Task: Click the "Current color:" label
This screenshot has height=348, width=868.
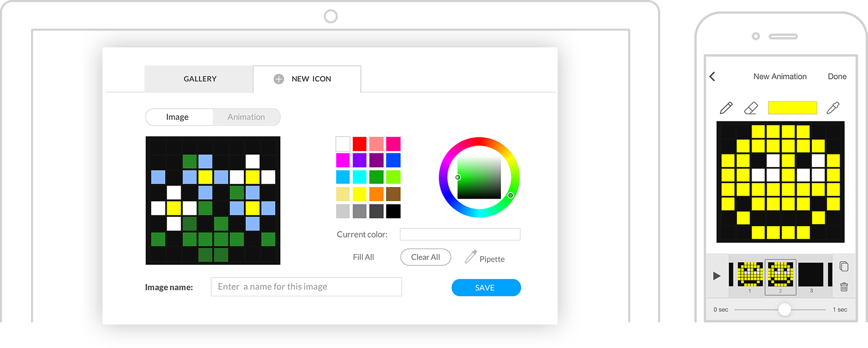Action: [x=362, y=234]
